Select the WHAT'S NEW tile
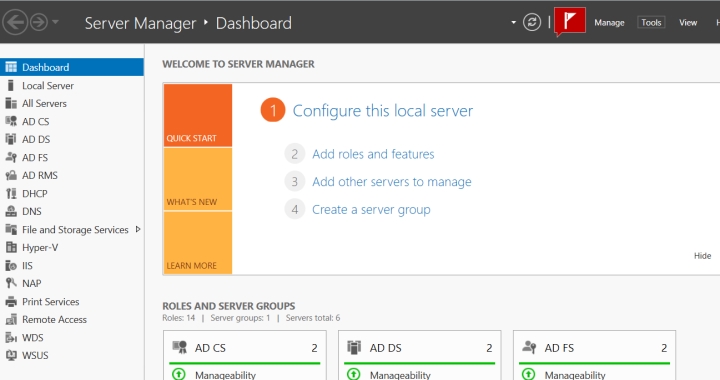720x380 pixels. (x=198, y=179)
